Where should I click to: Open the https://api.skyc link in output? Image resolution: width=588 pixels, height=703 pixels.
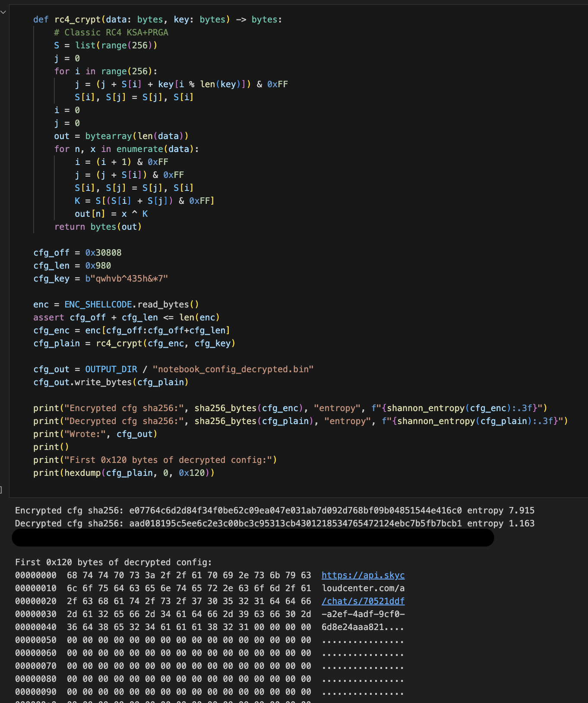tap(363, 575)
